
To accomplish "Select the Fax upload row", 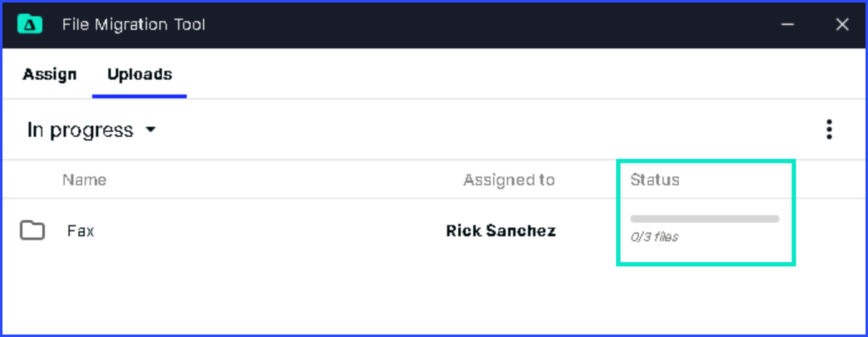I will point(434,231).
